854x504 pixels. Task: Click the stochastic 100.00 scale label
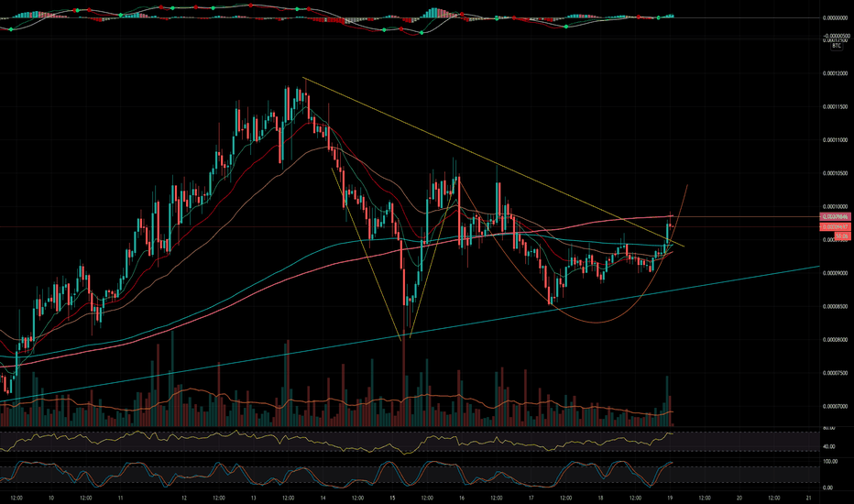[830, 462]
